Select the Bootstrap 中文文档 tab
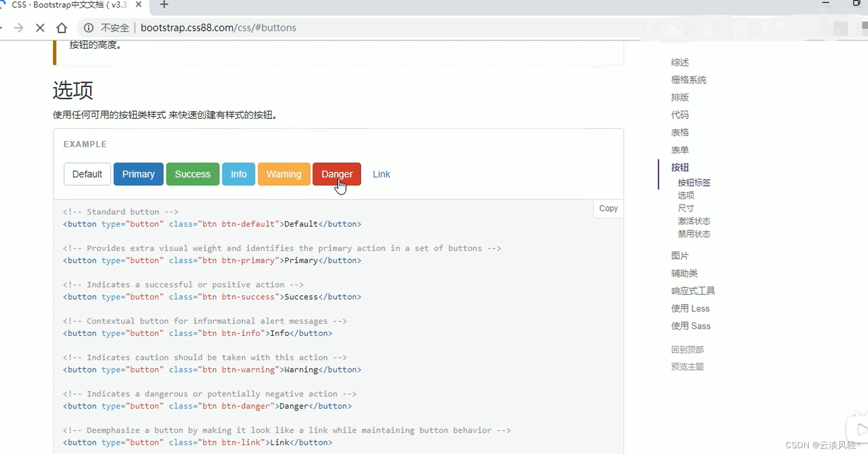Viewport: 868px width, 454px height. (70, 5)
